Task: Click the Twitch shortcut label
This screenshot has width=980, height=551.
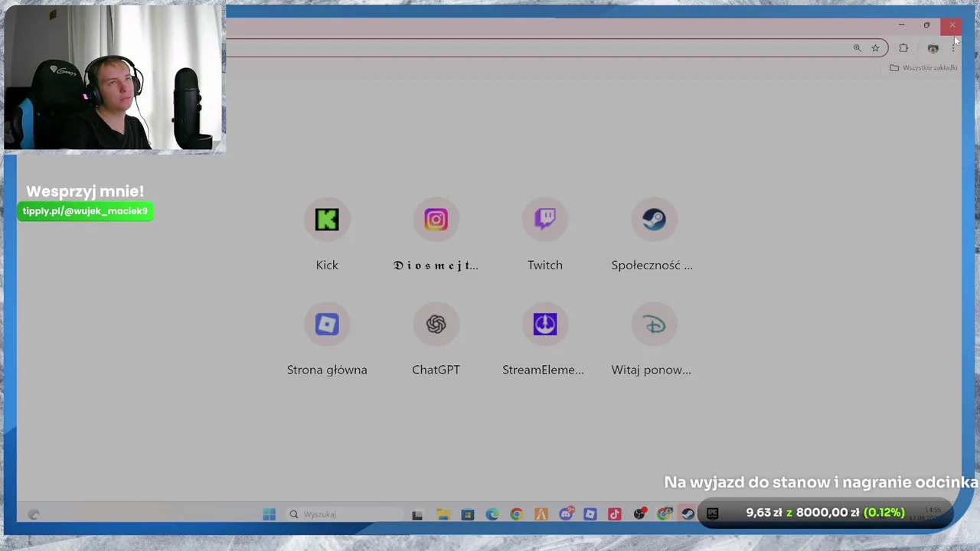Action: pos(545,265)
